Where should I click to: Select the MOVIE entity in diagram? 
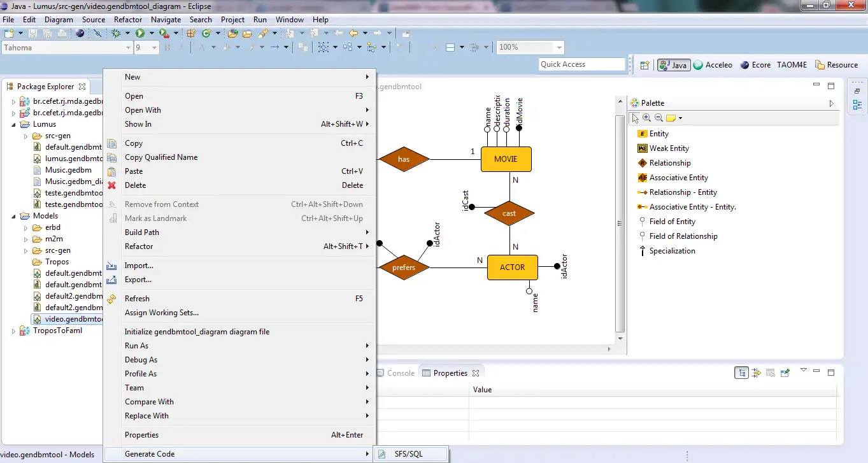pos(506,159)
